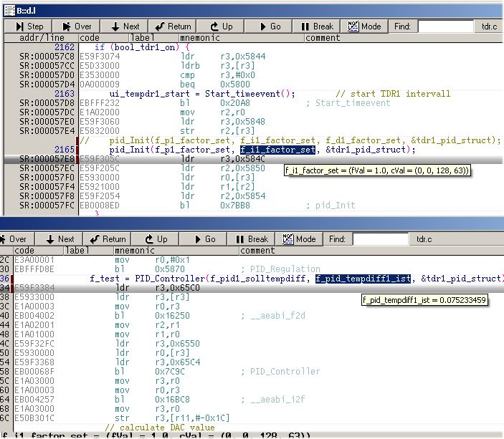
Task: Toggle Mode button in lower window toolbar
Action: click(299, 239)
